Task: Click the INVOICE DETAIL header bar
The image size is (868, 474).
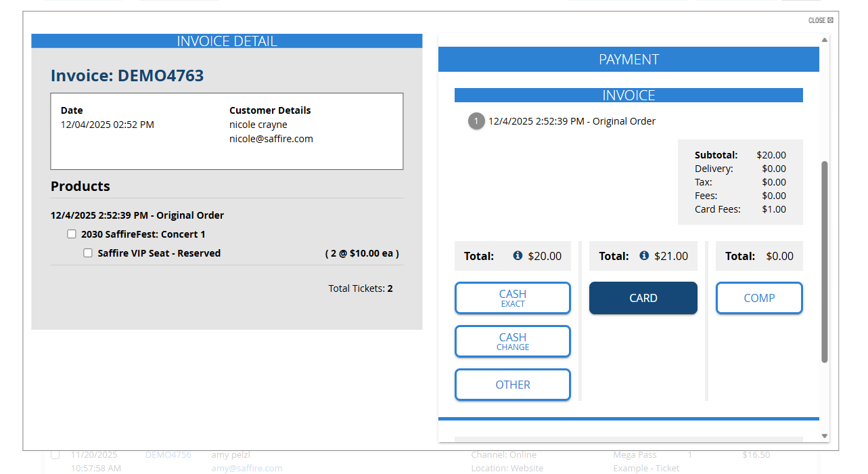Action: (x=227, y=41)
